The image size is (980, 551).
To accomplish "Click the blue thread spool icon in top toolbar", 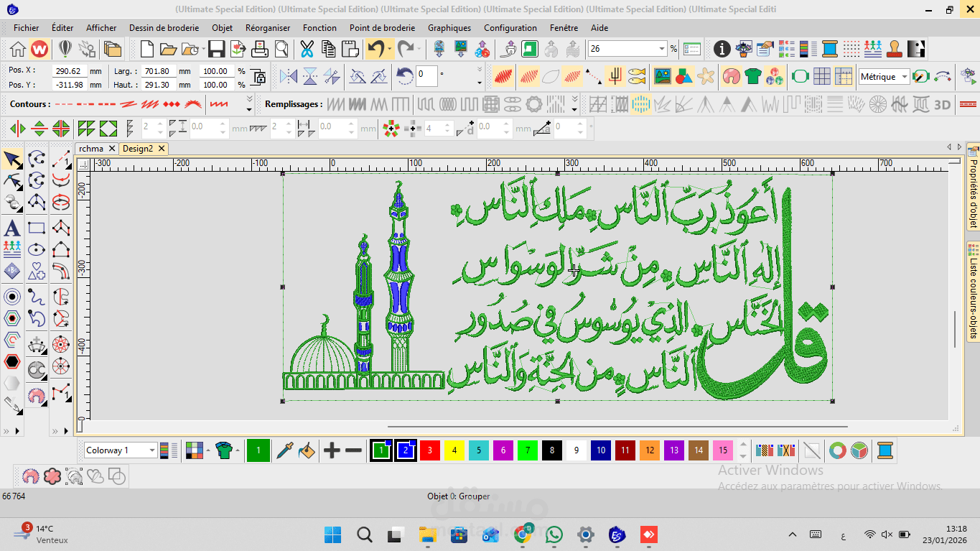I will coord(830,49).
